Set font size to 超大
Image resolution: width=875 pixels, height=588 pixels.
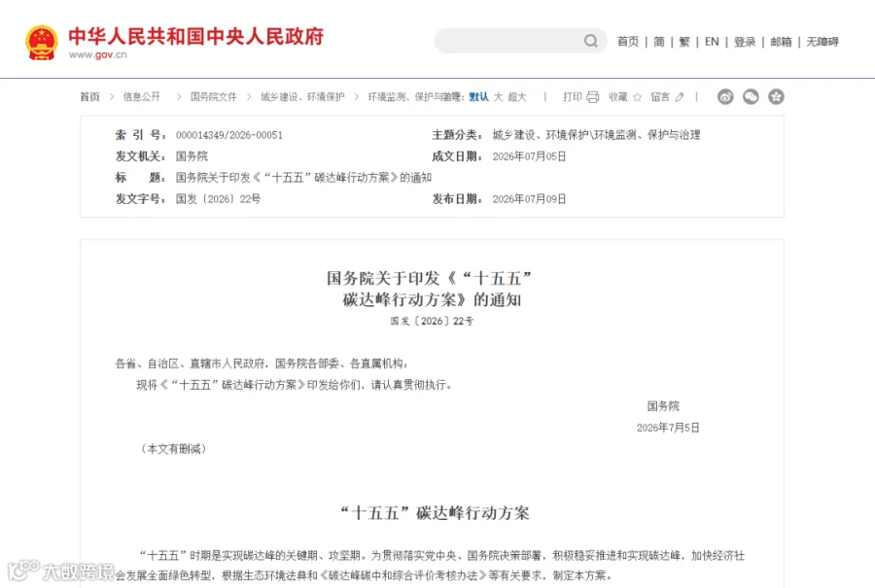pos(517,96)
